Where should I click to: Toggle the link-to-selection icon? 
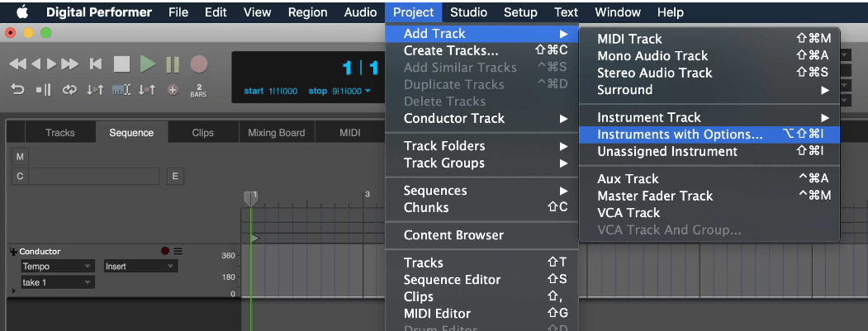pos(121,89)
